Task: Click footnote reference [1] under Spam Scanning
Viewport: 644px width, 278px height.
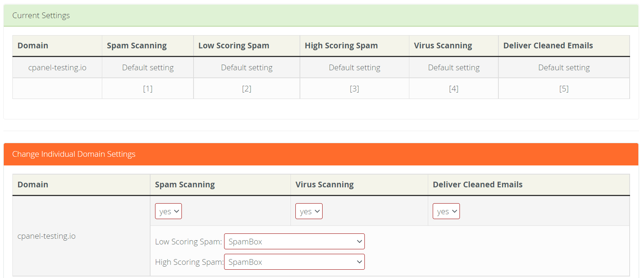Action: 148,89
